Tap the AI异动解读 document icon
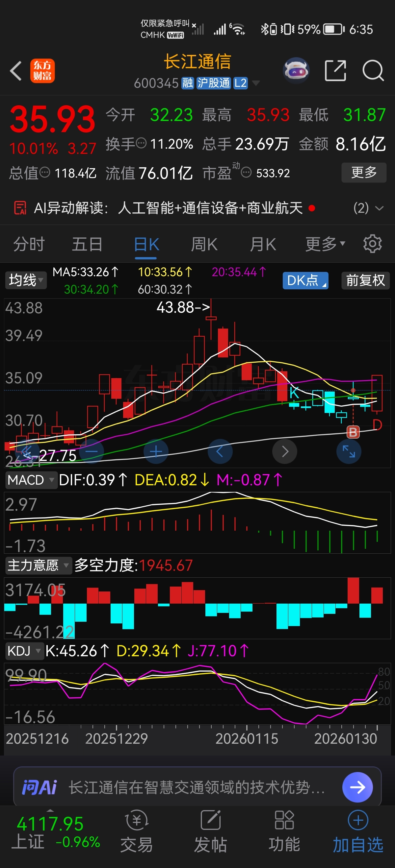Viewport: 395px width, 868px height. tap(20, 207)
